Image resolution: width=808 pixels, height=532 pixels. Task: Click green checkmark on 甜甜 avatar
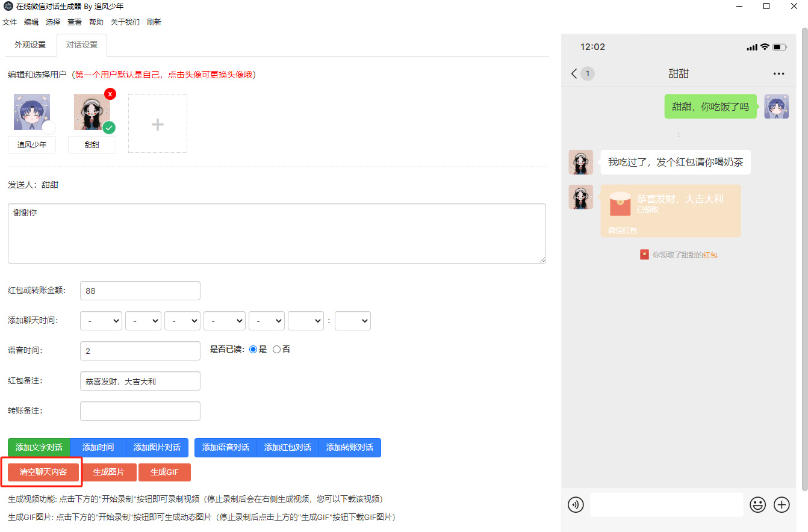pos(109,128)
